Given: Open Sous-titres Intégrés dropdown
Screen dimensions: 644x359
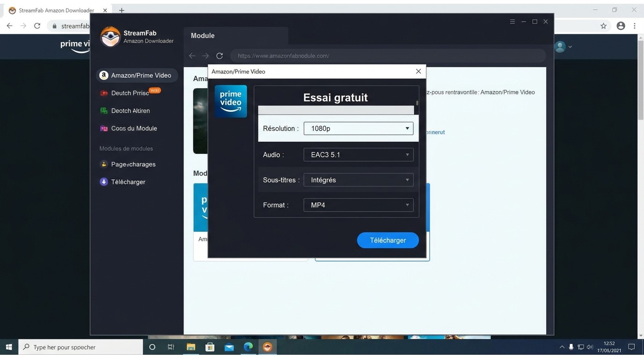Looking at the screenshot, I should [359, 180].
